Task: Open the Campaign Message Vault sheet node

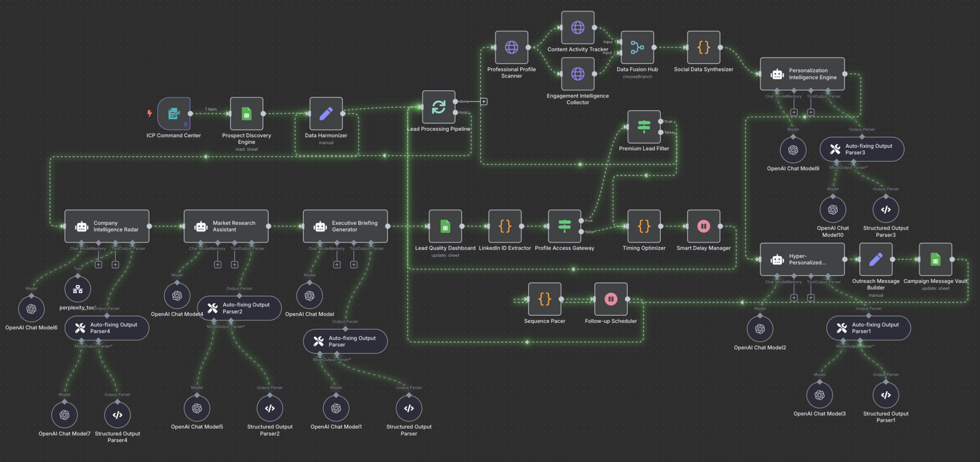Action: coord(935,259)
